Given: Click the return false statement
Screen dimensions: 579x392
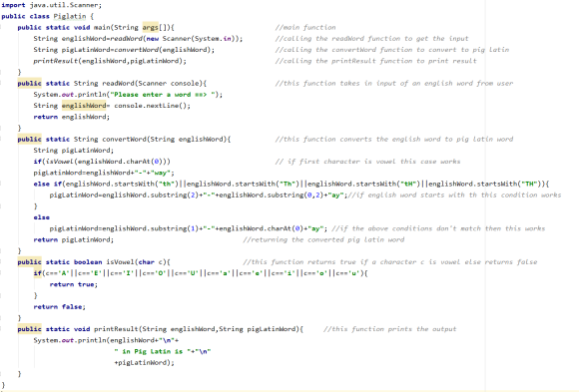Looking at the screenshot, I should (x=59, y=307).
